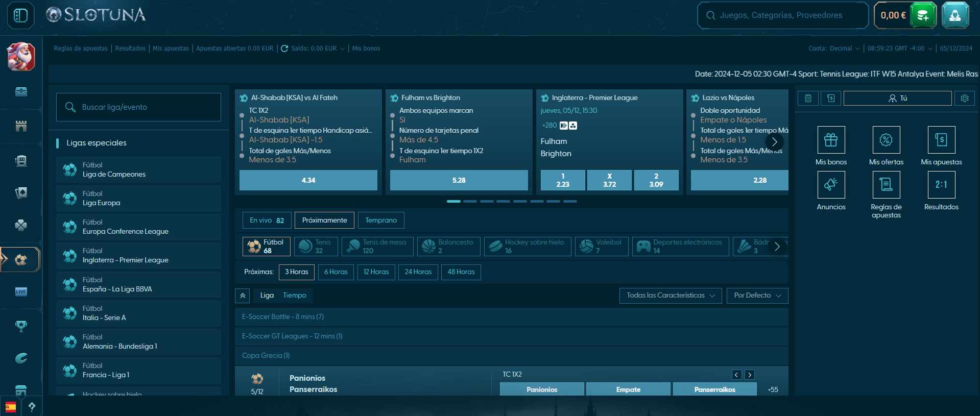Switch to the En vivo tab

point(267,221)
